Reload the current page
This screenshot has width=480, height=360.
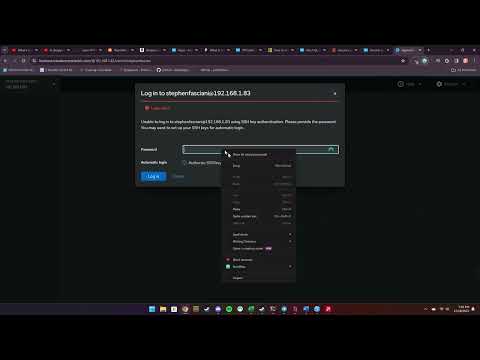point(23,61)
